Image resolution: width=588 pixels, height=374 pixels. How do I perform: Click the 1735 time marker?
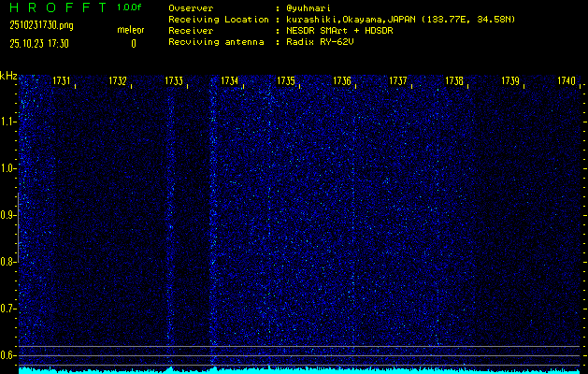click(x=286, y=80)
